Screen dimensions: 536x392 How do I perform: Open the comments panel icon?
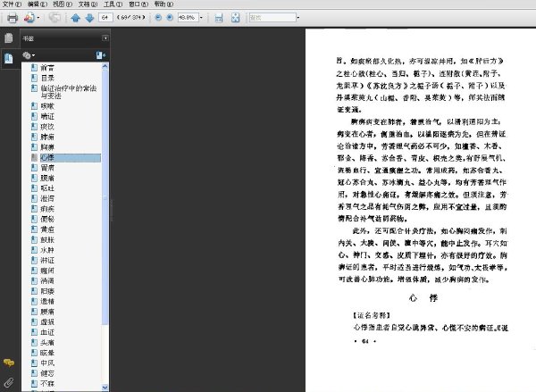tap(9, 363)
